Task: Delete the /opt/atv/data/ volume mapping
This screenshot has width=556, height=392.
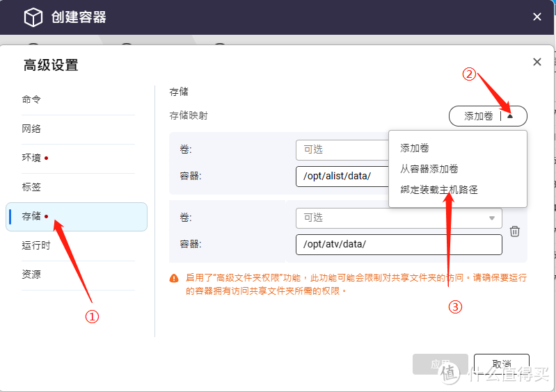Action: click(514, 231)
